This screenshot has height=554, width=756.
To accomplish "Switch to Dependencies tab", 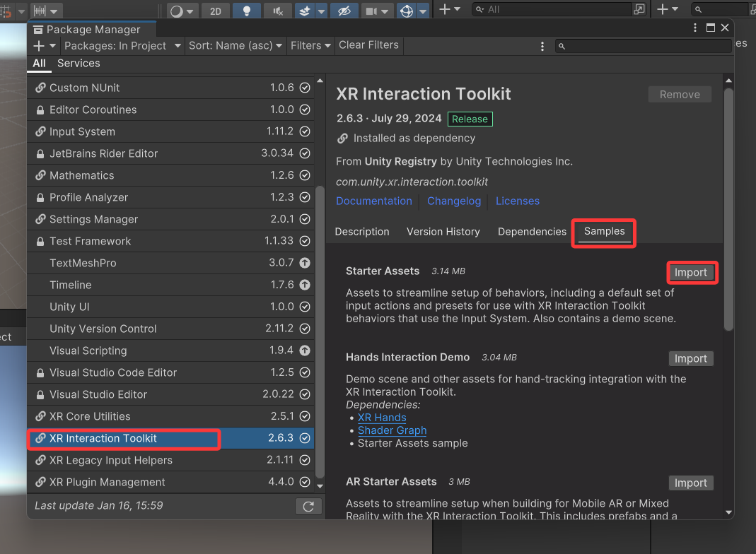I will click(x=533, y=232).
